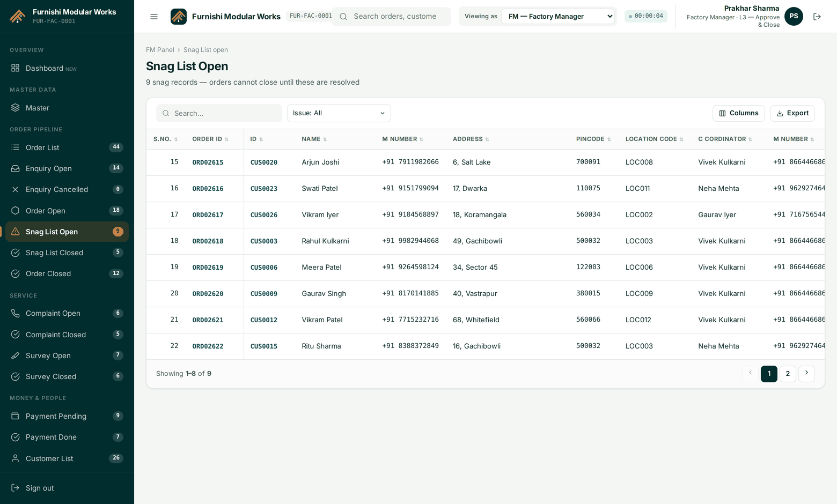Screen dimensions: 837x504
Task: Open the PS user avatar
Action: click(794, 16)
